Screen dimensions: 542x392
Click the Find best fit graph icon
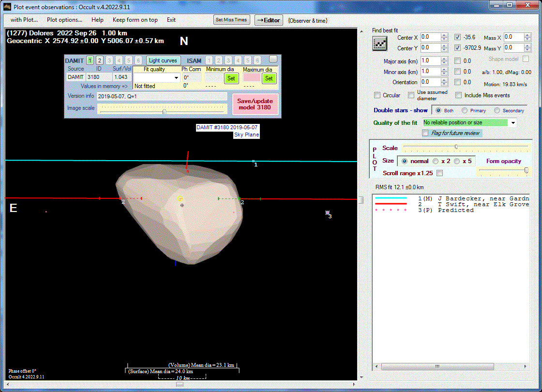pos(379,43)
